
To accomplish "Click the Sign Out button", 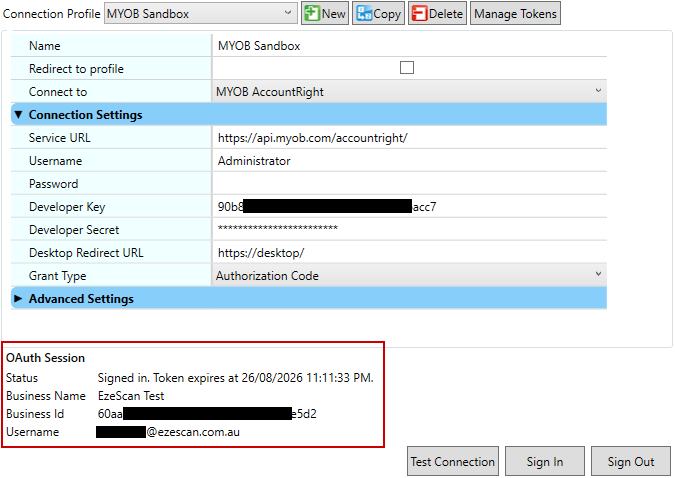I will point(631,461).
